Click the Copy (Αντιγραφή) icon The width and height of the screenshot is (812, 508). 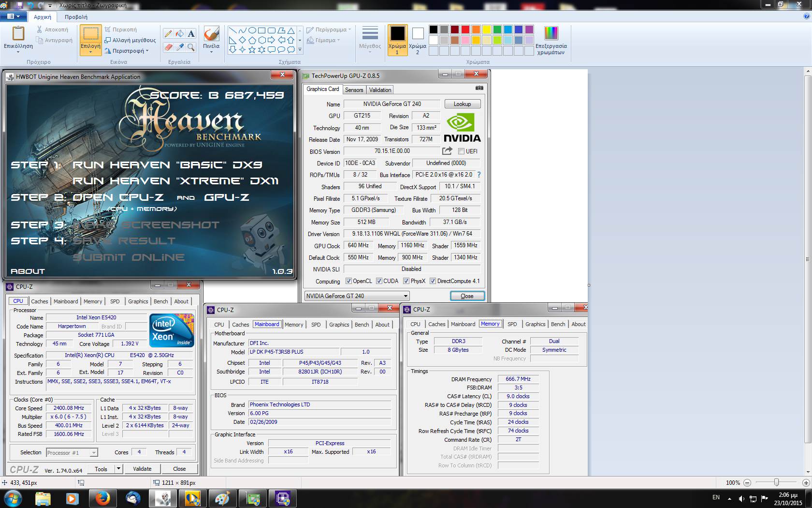click(40, 40)
